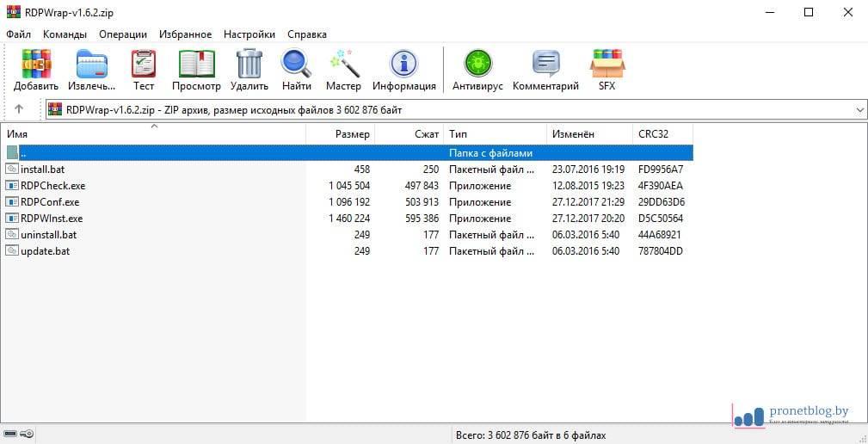Click the Папка с файлами type cell
868x444 pixels.
[491, 153]
